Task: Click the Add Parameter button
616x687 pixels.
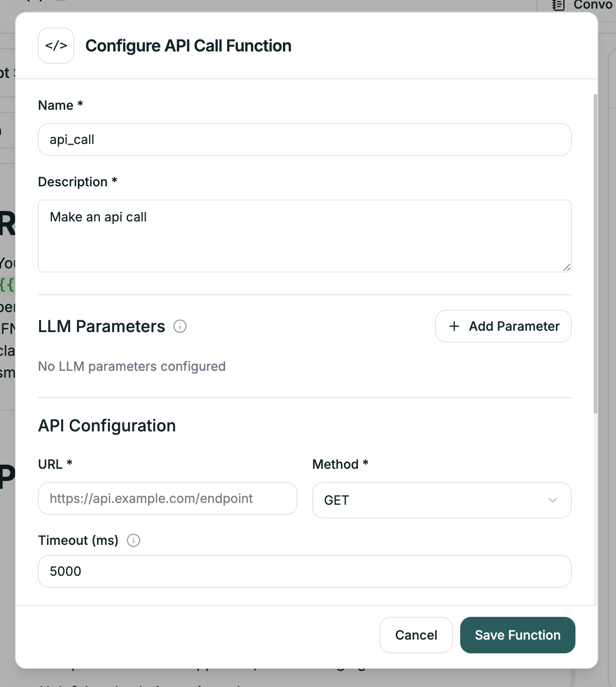Action: 503,326
